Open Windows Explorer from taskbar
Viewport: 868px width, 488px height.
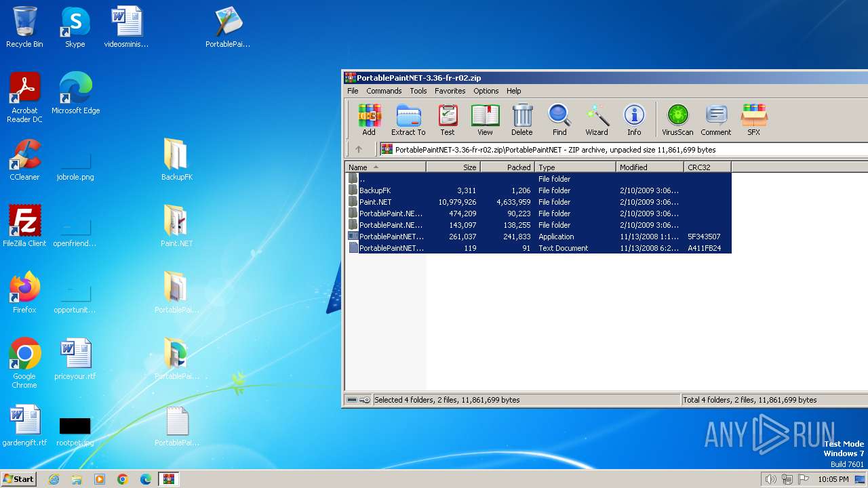[x=77, y=479]
